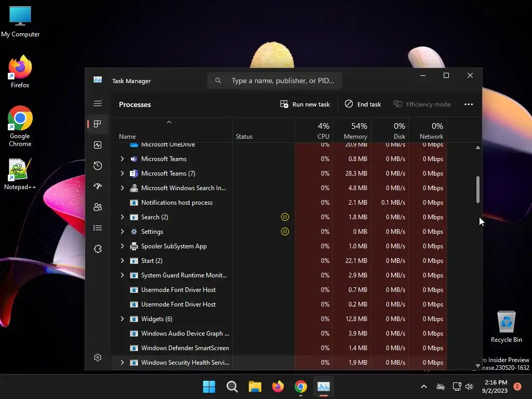Click the Run new task button

(304, 104)
